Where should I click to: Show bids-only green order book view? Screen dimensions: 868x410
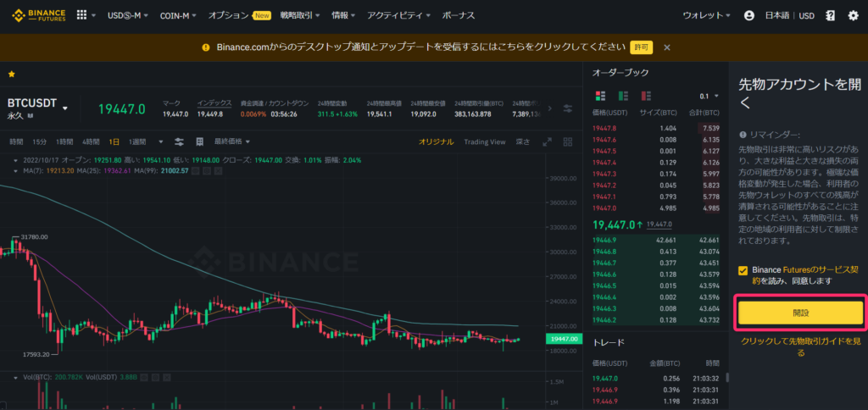[623, 96]
